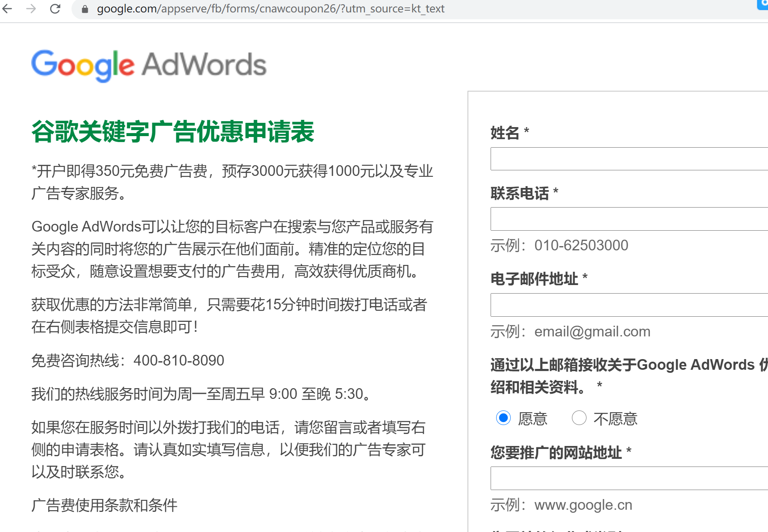Click the heading 谷歌关键字广告优惠申请表

(173, 131)
